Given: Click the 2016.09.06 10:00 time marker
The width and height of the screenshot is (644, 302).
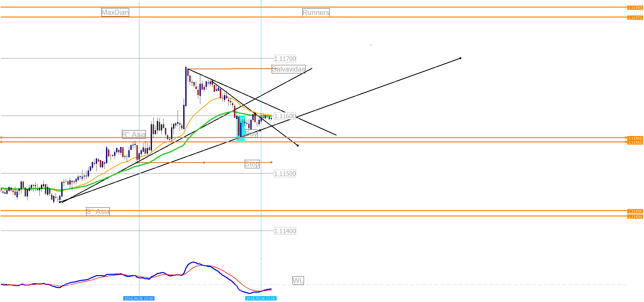Looking at the screenshot, I should click(139, 298).
